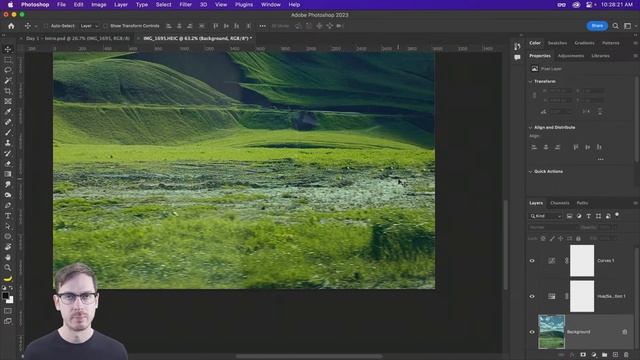Hide the Hue/Saturation 1 layer
640x360 pixels.
(x=532, y=296)
